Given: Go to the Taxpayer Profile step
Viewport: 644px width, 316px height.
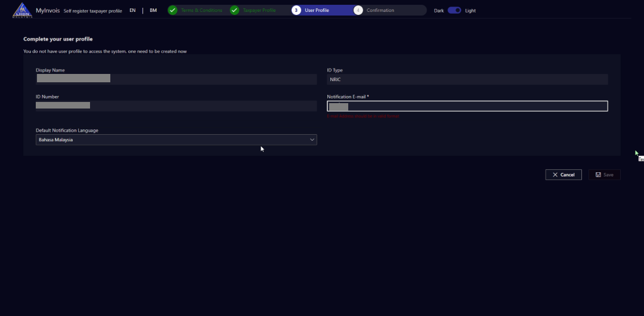Looking at the screenshot, I should click(261, 10).
